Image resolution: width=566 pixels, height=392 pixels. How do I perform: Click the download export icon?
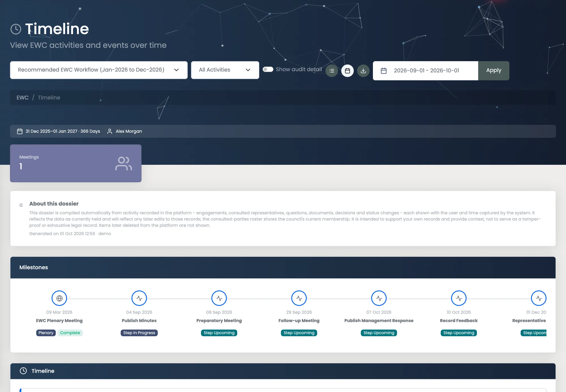363,71
